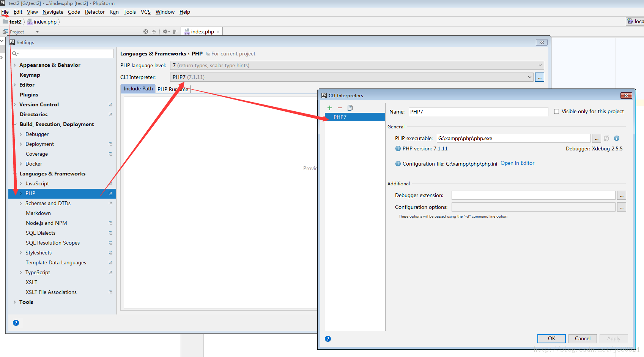Click the Debugger extension field
This screenshot has height=357, width=644.
(x=533, y=195)
